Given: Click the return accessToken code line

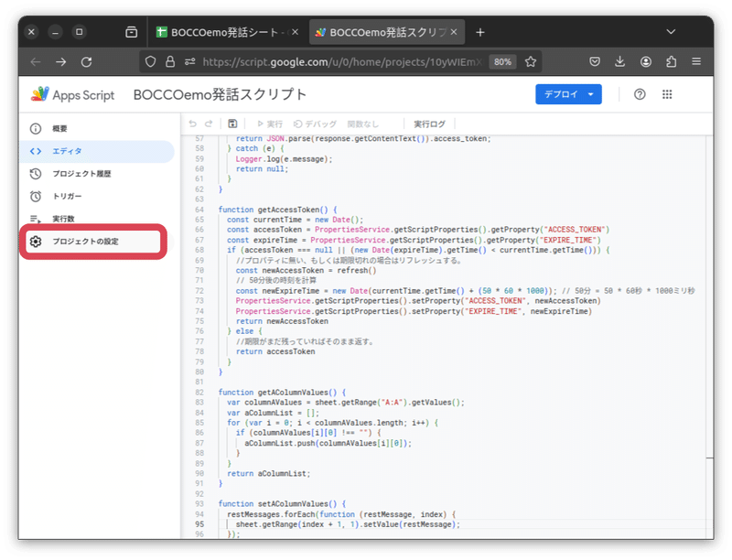Looking at the screenshot, I should [x=275, y=351].
